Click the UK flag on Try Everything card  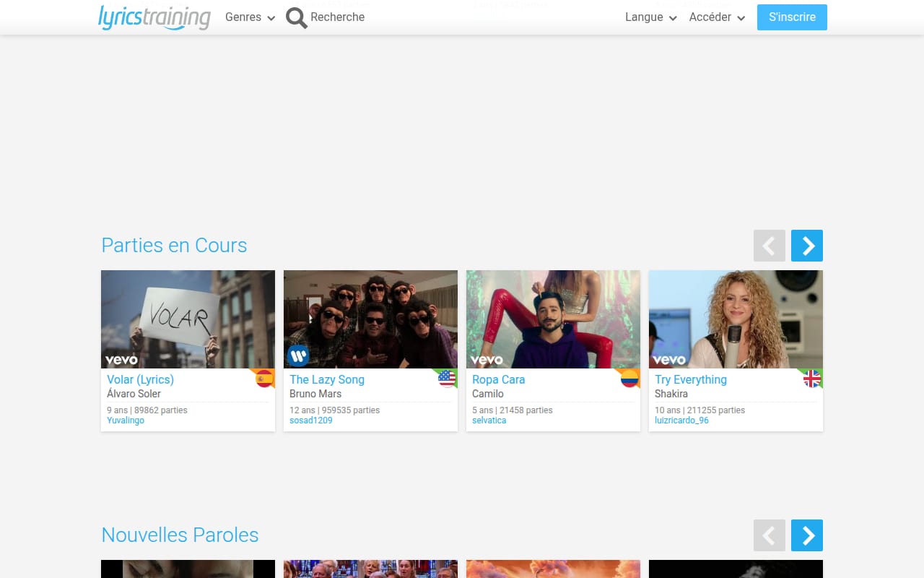812,379
